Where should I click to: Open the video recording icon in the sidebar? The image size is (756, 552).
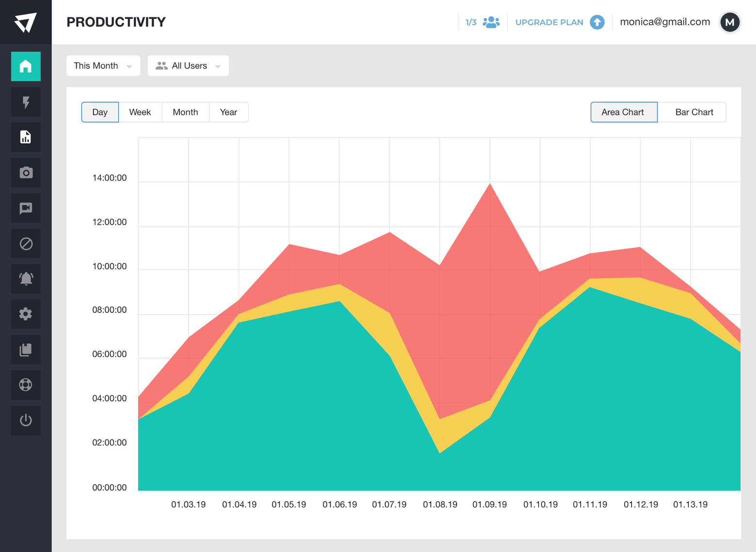tap(26, 208)
